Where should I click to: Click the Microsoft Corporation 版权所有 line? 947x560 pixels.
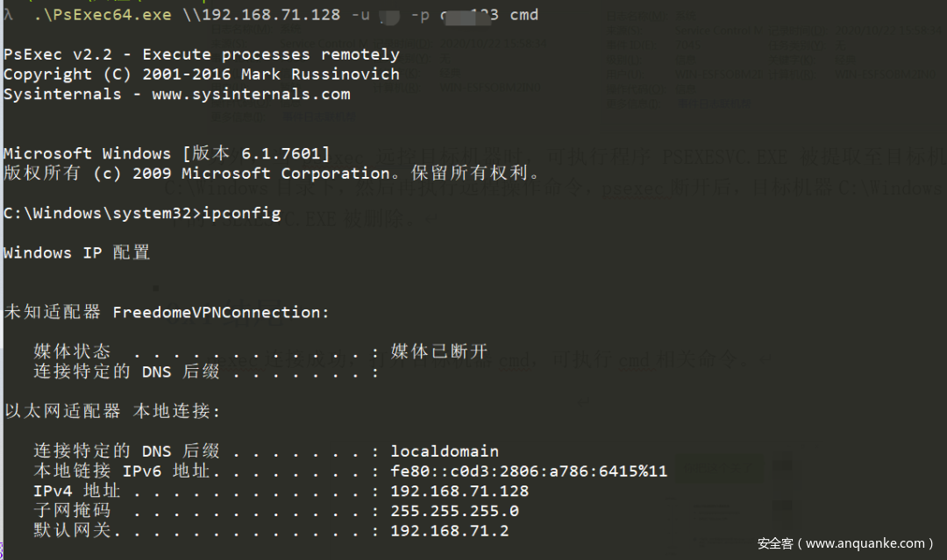(x=272, y=174)
